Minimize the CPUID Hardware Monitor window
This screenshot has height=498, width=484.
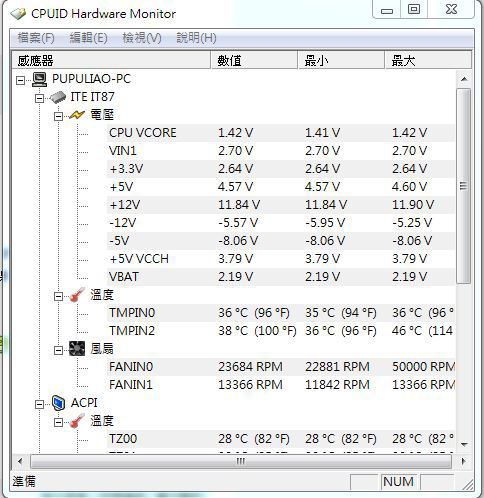[x=387, y=10]
